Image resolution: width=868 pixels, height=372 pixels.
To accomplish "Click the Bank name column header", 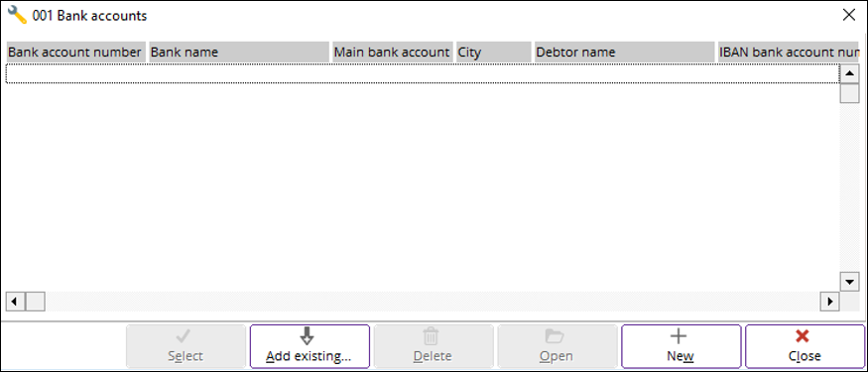I will (x=239, y=52).
